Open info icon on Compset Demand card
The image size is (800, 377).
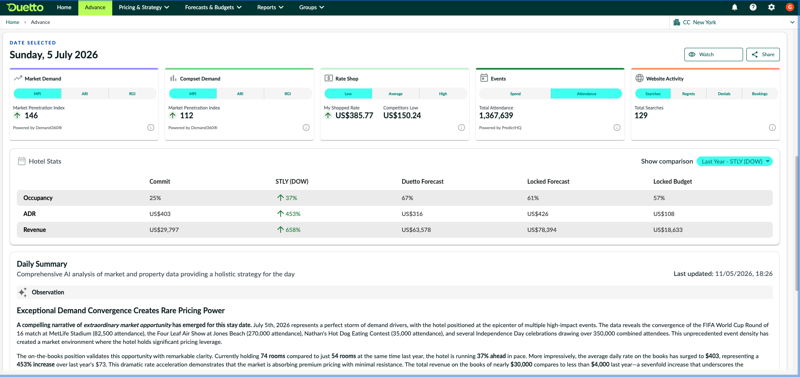click(x=306, y=128)
